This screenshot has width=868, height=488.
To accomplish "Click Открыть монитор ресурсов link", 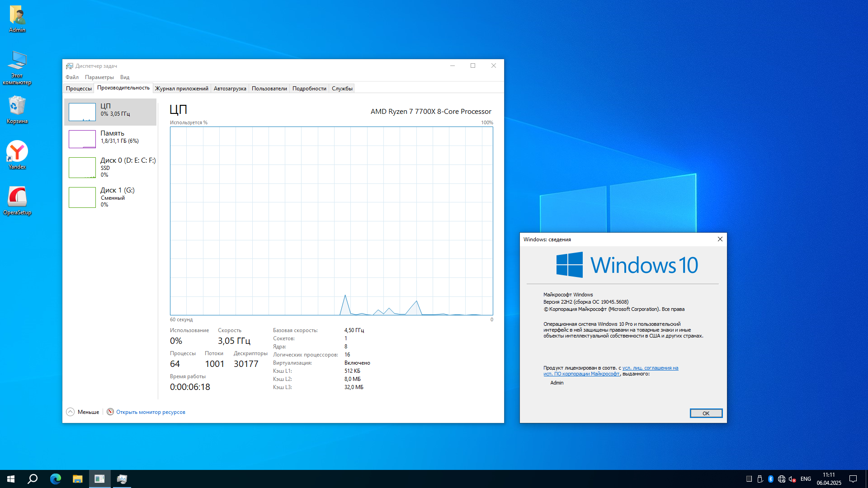I will tap(150, 412).
